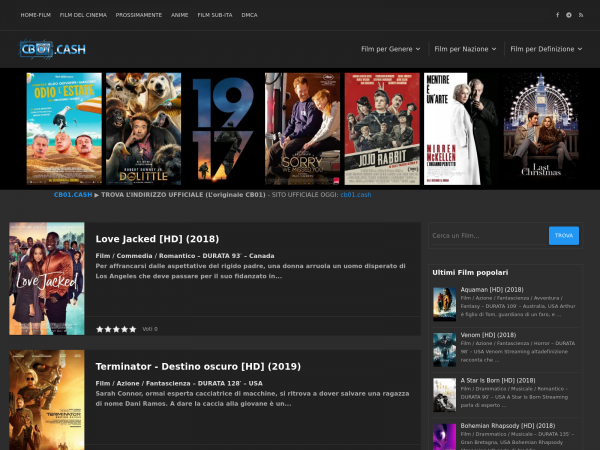Open the ANIME menu item
Screen dimensions: 600x450
click(x=179, y=15)
